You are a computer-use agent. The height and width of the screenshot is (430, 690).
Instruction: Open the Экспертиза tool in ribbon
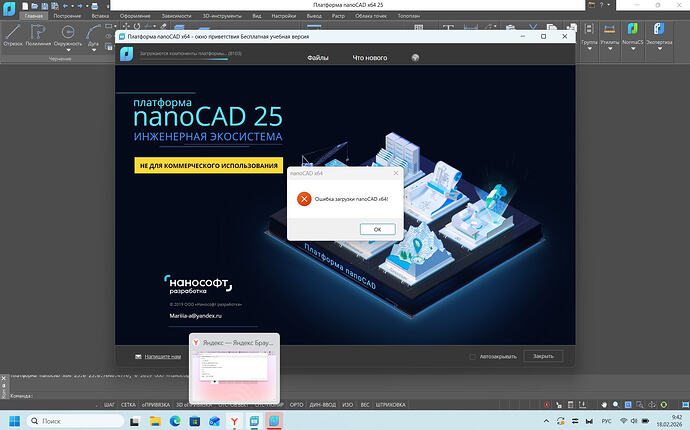[659, 39]
